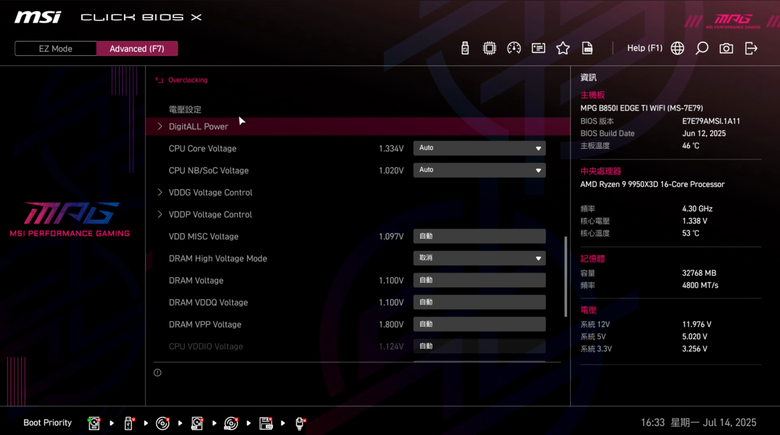Click the DRAM Voltage input field
780x435 pixels.
(479, 280)
